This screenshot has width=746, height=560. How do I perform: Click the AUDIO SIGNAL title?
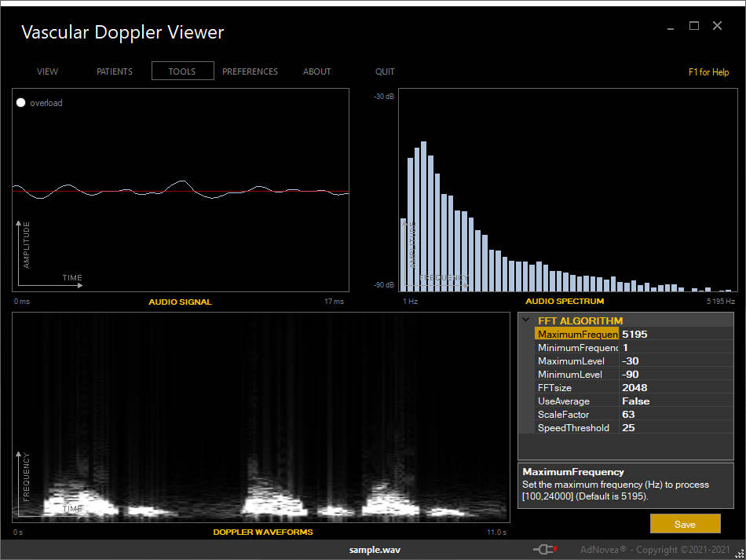[180, 302]
